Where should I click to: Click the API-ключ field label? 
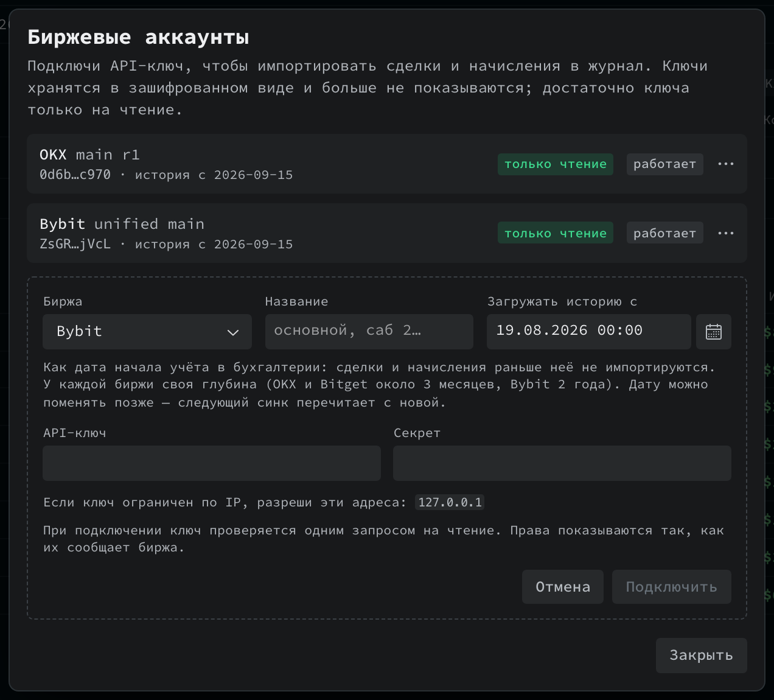[x=75, y=433]
